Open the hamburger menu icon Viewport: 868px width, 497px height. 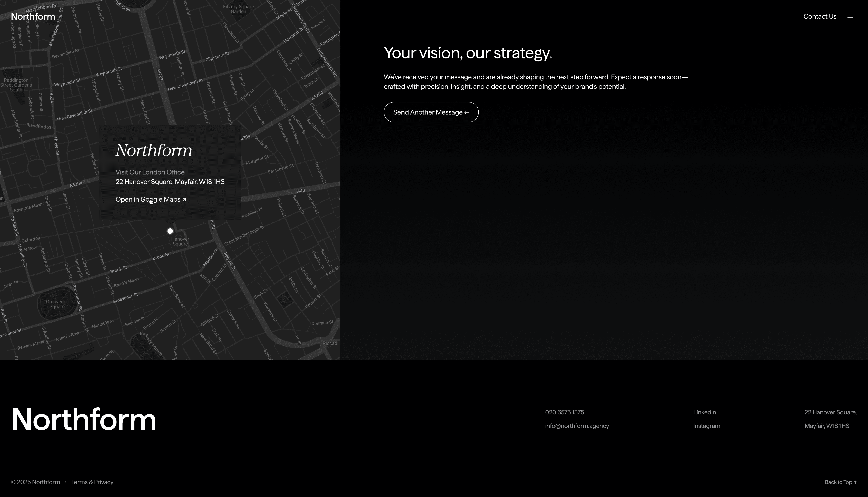coord(850,16)
